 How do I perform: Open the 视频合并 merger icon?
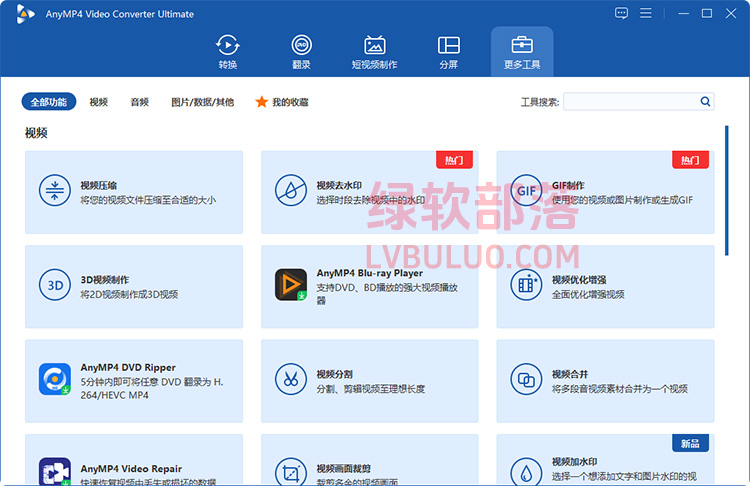pyautogui.click(x=526, y=379)
